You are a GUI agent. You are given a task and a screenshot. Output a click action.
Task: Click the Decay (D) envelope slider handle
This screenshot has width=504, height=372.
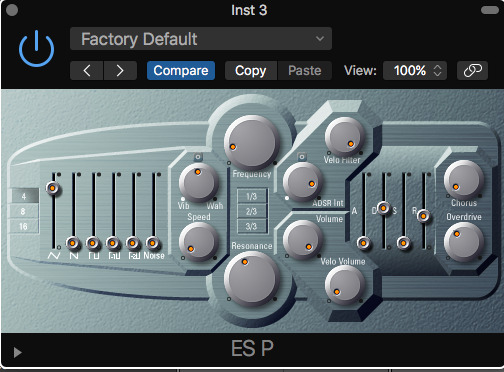pos(383,208)
